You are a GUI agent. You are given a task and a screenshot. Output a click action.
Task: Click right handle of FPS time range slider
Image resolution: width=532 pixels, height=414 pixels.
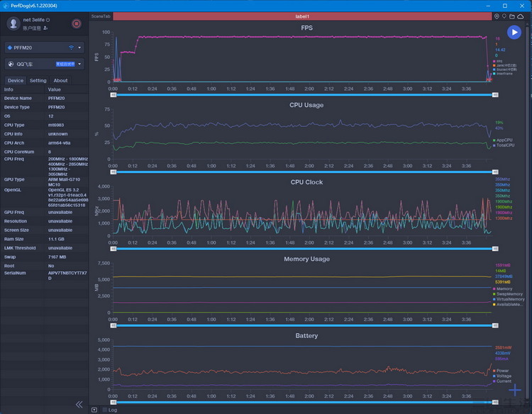tap(495, 95)
